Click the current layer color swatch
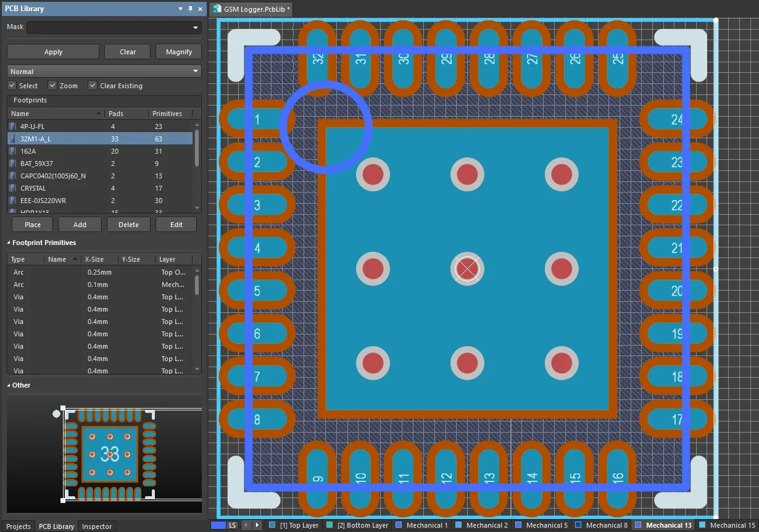 [x=218, y=525]
